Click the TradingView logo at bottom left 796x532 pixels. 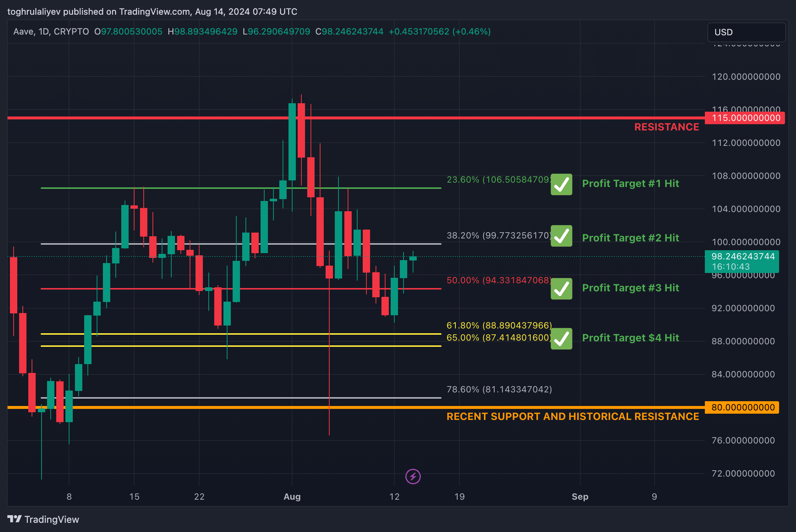(43, 519)
